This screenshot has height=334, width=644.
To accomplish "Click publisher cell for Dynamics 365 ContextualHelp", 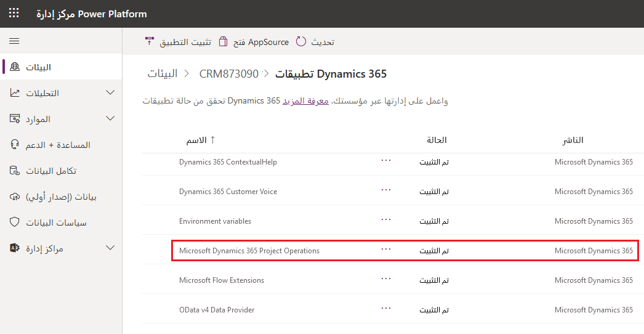I will (594, 162).
